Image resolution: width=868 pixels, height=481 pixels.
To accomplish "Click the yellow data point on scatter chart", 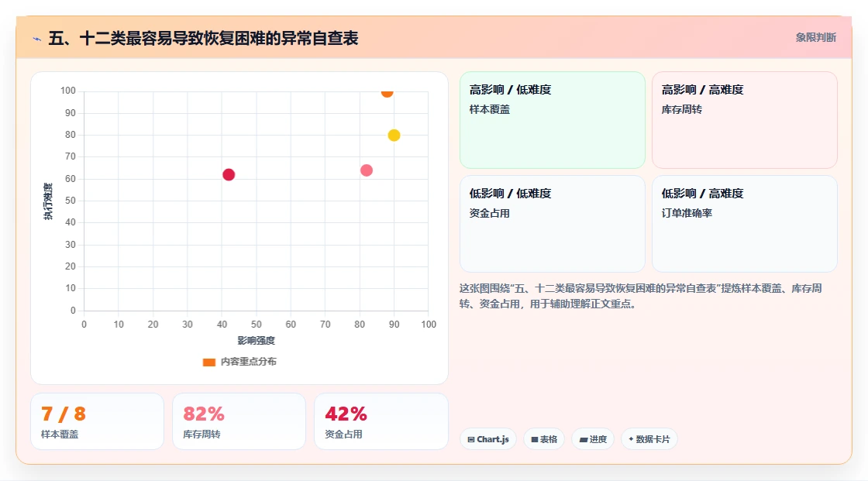I will [394, 135].
